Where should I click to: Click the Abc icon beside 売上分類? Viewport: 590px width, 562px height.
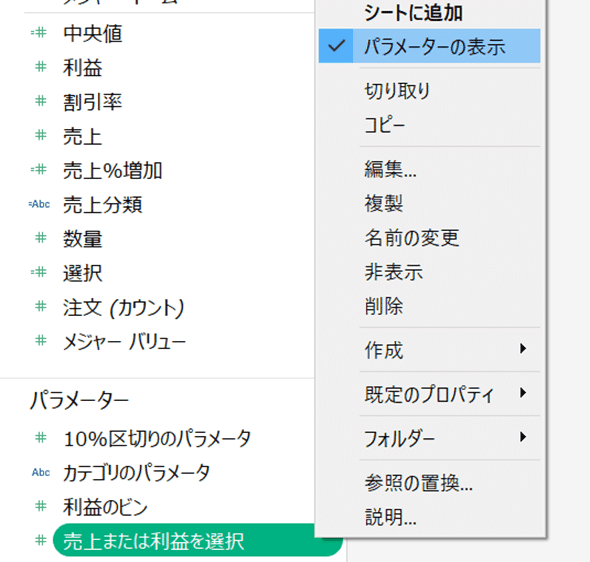coord(39,204)
